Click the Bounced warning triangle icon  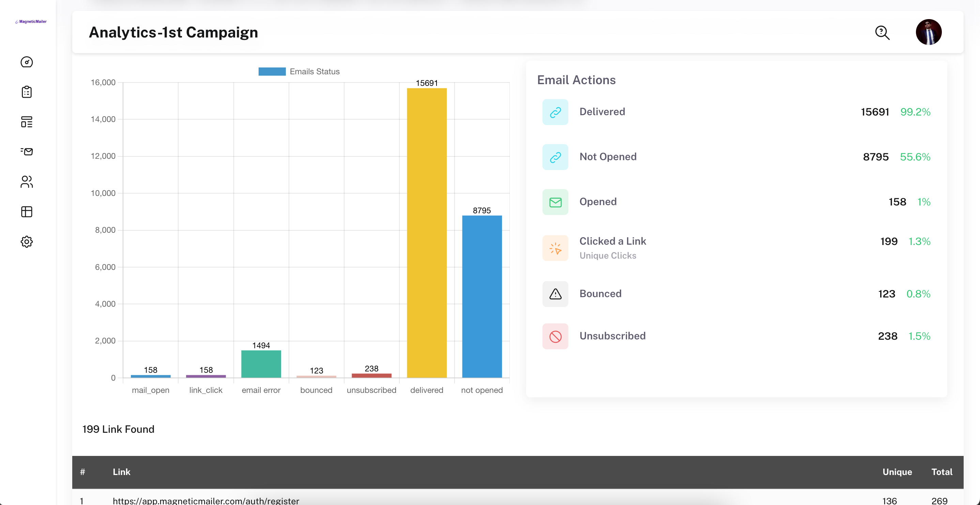pyautogui.click(x=555, y=294)
